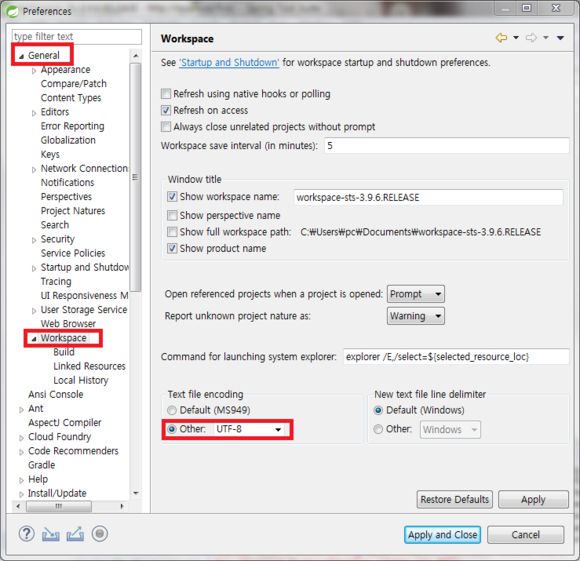580x561 pixels.
Task: Open the Windows line delimiter dropdown
Action: click(450, 429)
